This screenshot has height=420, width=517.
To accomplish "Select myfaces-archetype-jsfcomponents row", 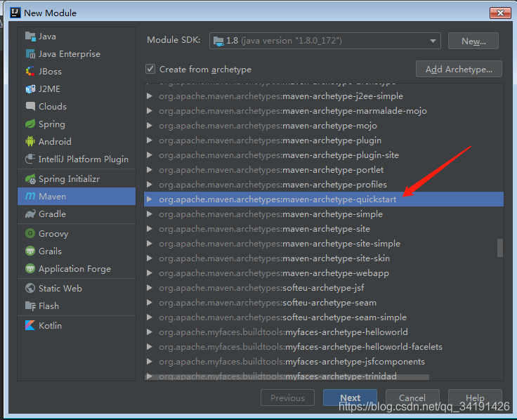I will (x=324, y=361).
